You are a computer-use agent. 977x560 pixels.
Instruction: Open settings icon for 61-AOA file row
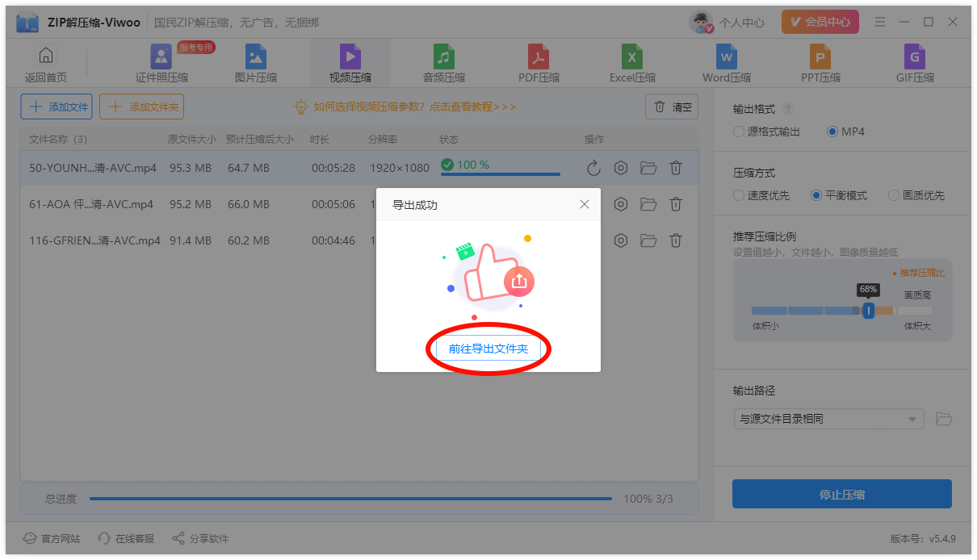click(621, 204)
